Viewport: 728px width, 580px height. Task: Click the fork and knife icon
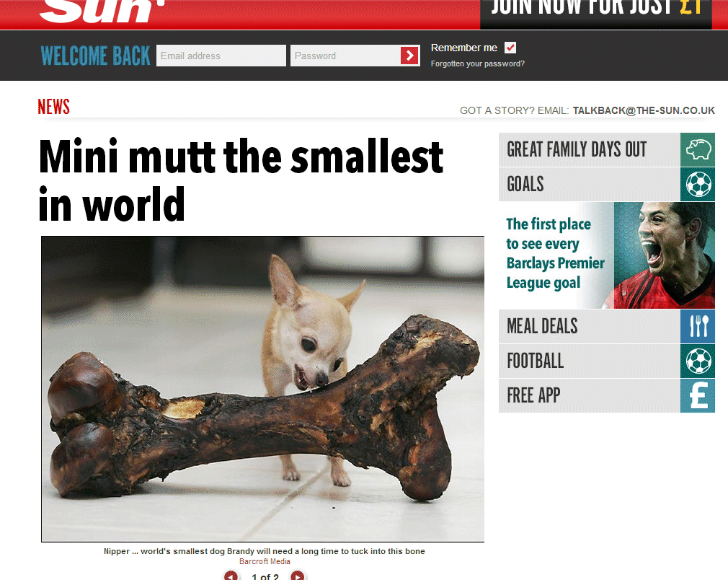[x=698, y=326]
